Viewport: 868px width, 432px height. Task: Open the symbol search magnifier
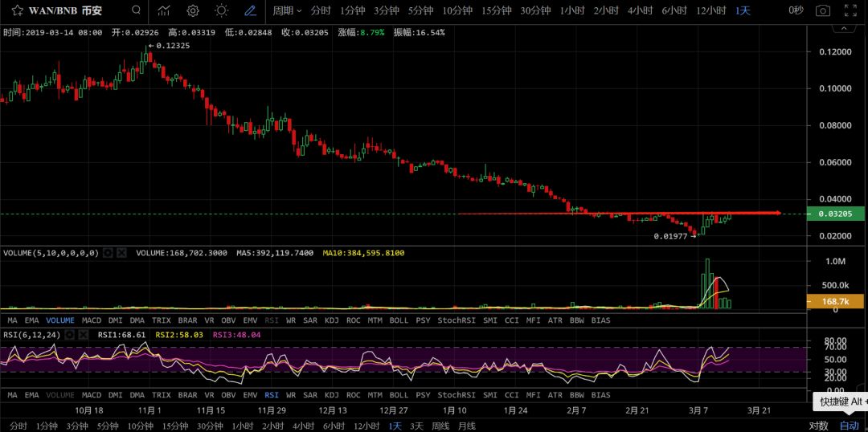[x=137, y=10]
